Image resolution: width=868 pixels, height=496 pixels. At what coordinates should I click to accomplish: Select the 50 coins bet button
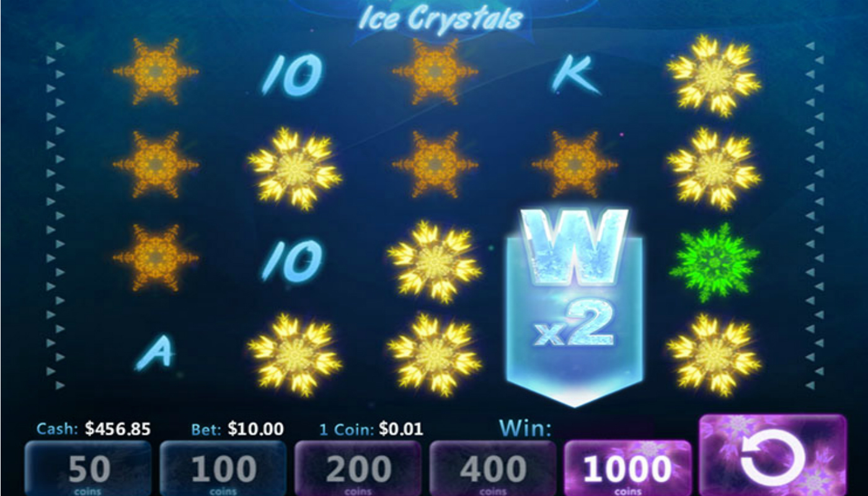coord(88,469)
